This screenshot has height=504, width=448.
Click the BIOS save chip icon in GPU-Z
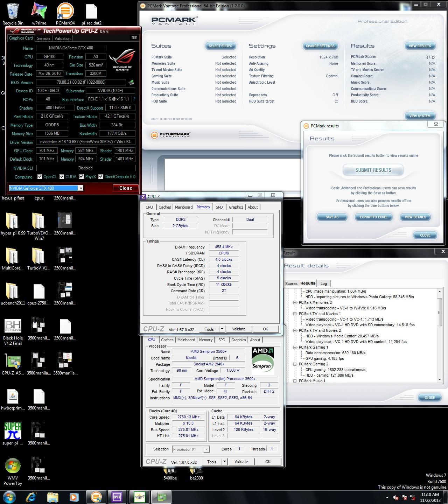[x=131, y=83]
